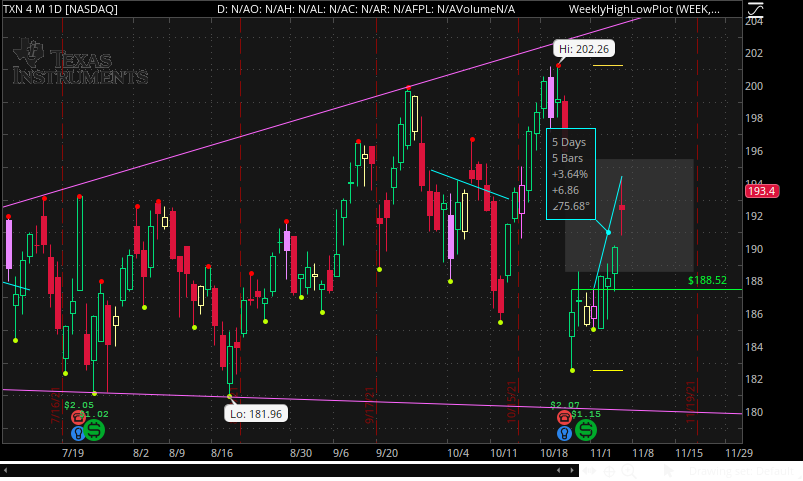
Task: Click the price-axis scale icon at top right
Action: click(x=755, y=10)
